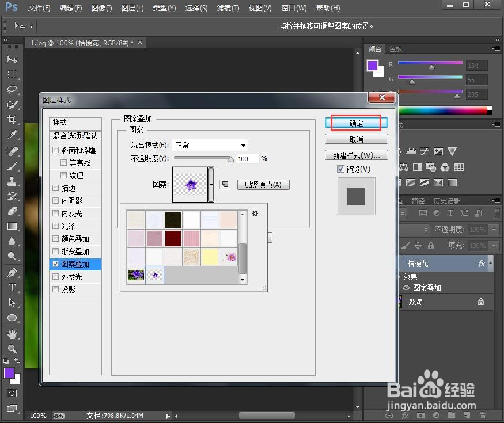Open the Move tool preset picker arrow
Screen dimensions: 504x423
[31, 26]
